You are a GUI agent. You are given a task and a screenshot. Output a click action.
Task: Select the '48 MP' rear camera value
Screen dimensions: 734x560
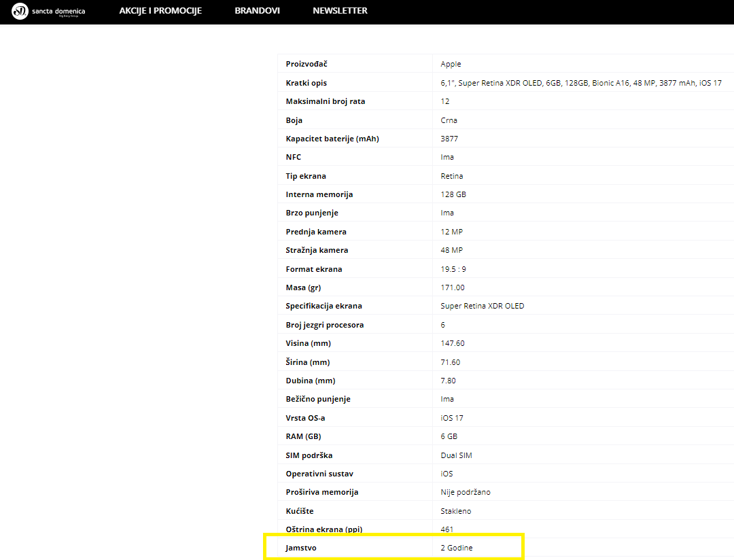pyautogui.click(x=452, y=250)
